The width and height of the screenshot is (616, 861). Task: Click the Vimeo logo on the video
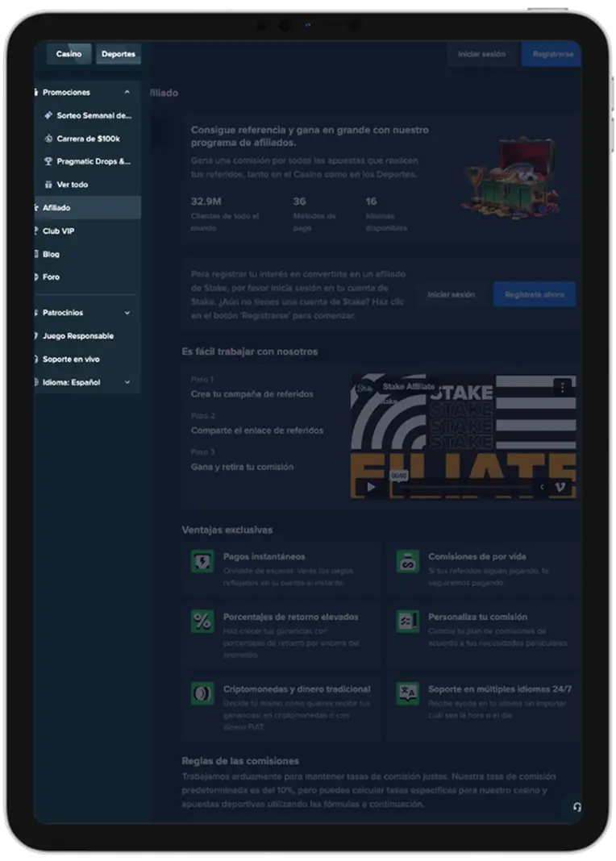point(560,486)
